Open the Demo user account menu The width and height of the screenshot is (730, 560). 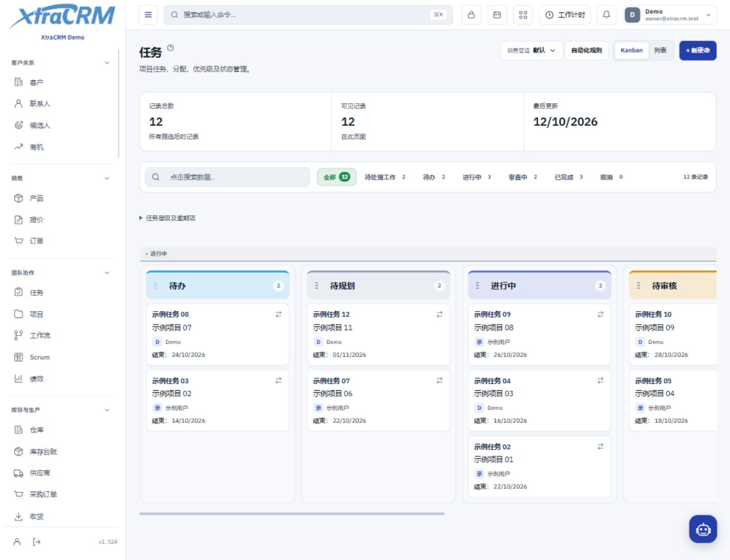point(670,15)
